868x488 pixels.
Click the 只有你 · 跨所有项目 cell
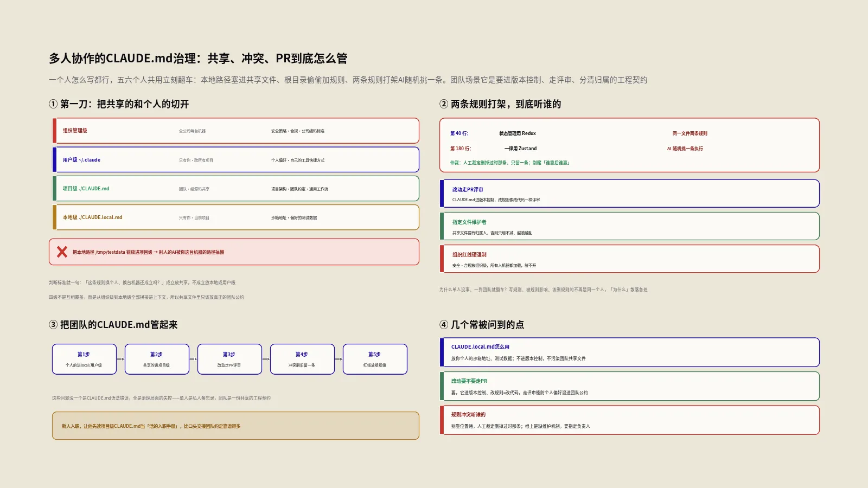(x=196, y=160)
